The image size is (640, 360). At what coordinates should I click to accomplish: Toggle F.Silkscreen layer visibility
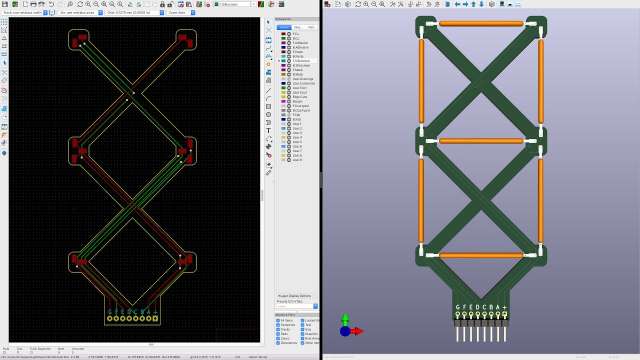(289, 61)
